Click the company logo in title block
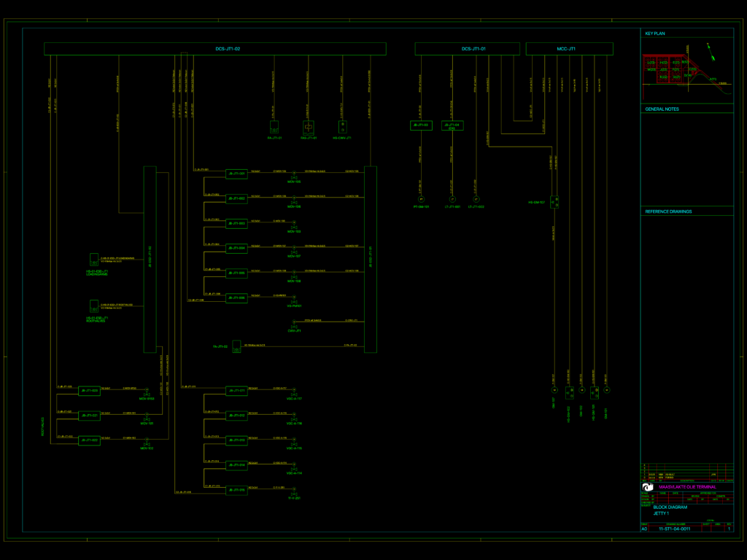 click(648, 487)
